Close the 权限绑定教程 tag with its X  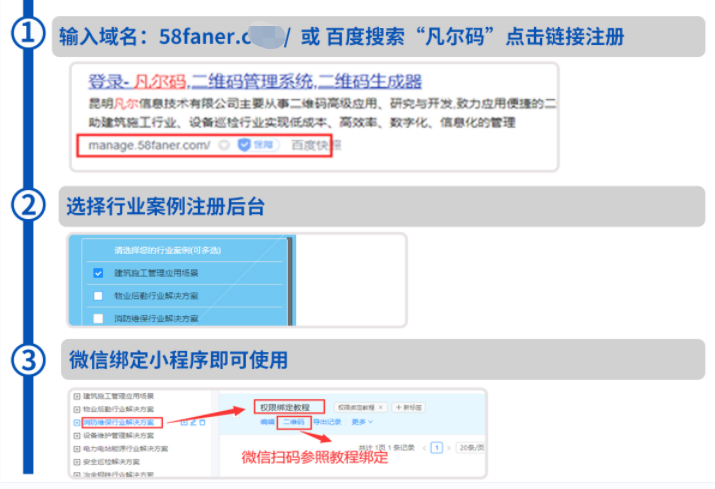click(381, 407)
